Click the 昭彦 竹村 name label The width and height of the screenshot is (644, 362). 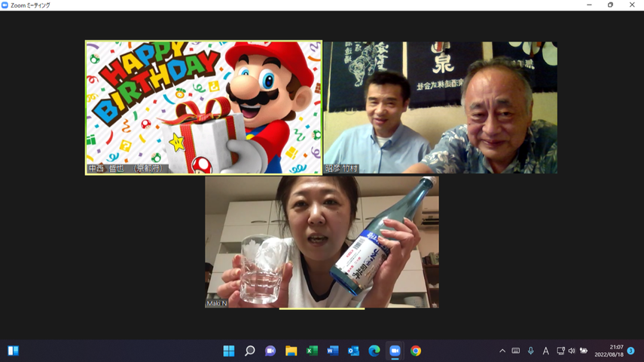pyautogui.click(x=341, y=169)
